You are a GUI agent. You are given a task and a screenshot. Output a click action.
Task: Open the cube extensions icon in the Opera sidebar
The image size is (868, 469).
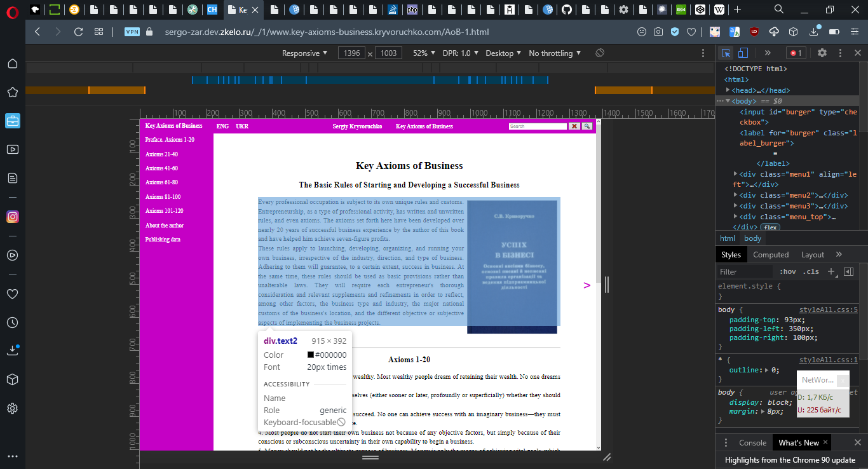[x=12, y=379]
